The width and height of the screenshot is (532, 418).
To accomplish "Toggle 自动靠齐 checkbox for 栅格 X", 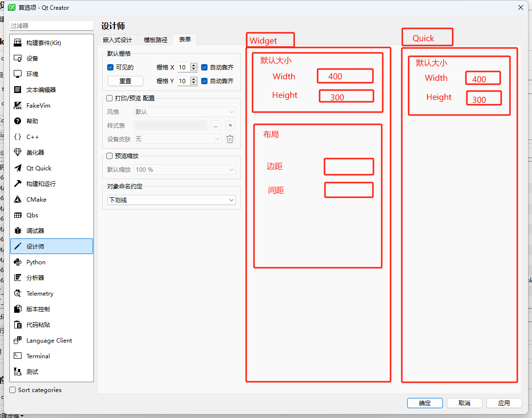I will coord(204,67).
